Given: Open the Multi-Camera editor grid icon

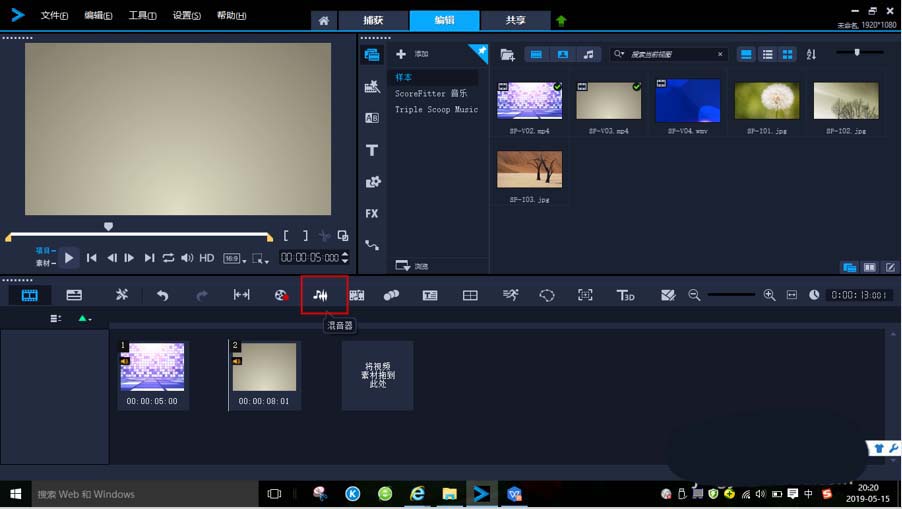Looking at the screenshot, I should coord(470,295).
